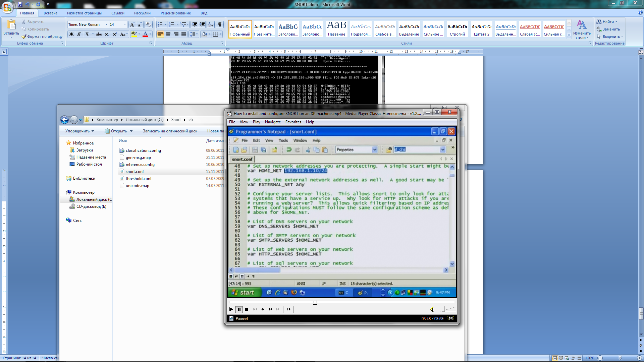Viewport: 644px width, 362px height.
Task: Open the line spacing dropdown
Action: tap(194, 34)
